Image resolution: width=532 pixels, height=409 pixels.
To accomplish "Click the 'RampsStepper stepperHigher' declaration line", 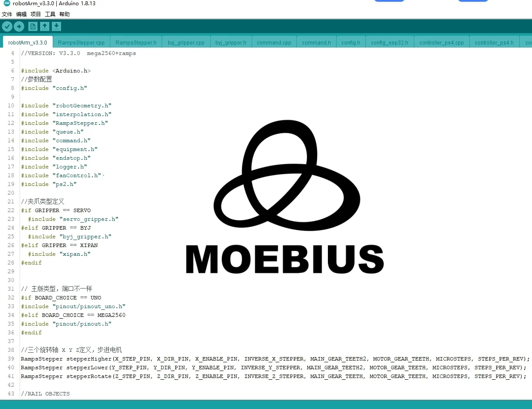I will [275, 359].
